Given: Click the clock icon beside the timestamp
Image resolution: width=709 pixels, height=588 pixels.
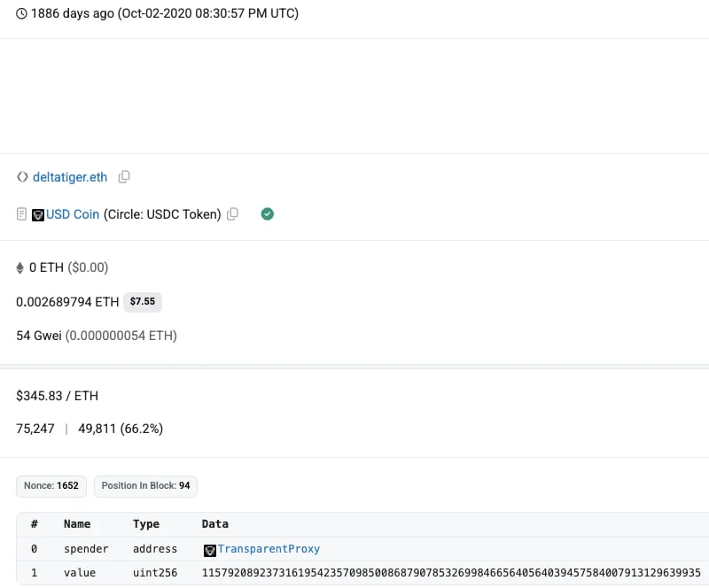Looking at the screenshot, I should click(21, 14).
